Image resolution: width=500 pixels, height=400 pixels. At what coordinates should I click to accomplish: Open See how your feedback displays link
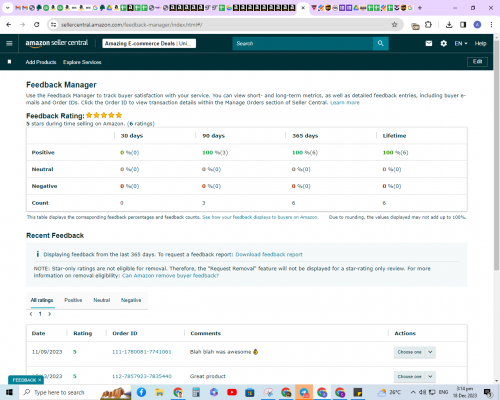260,217
